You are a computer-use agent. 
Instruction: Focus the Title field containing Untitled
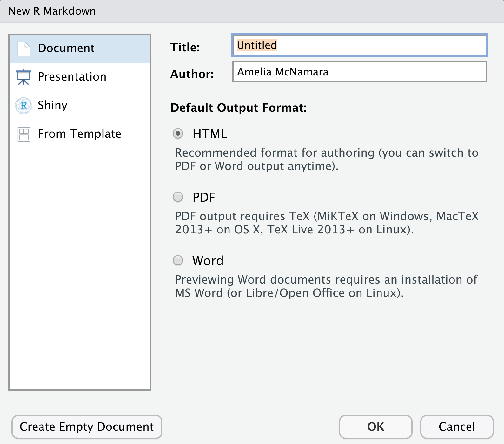(359, 45)
